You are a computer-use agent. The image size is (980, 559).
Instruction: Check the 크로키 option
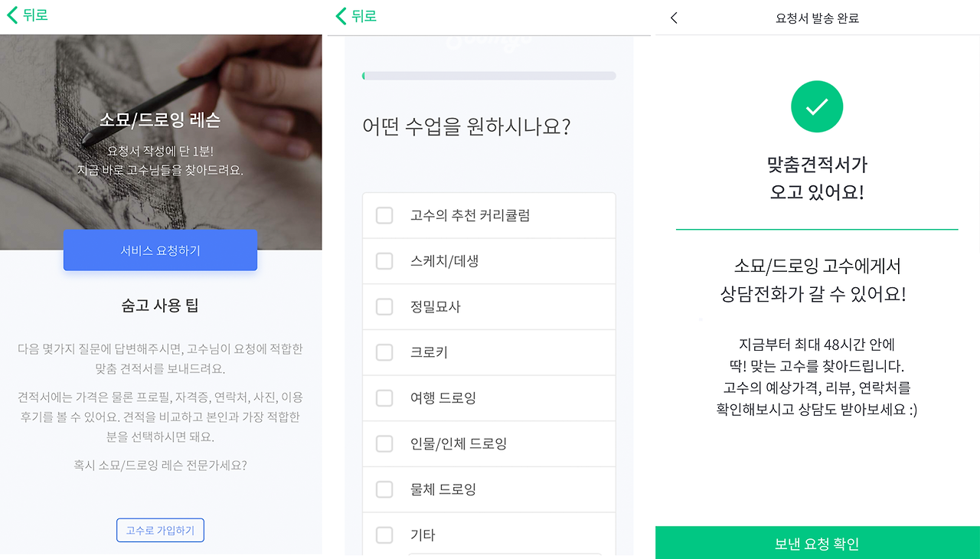(x=384, y=352)
